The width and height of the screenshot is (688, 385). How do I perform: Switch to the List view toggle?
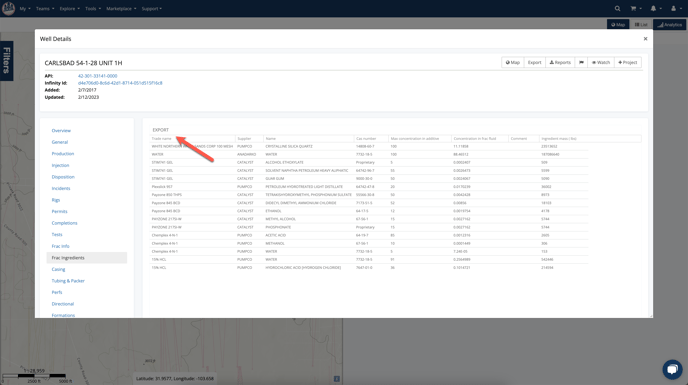641,25
